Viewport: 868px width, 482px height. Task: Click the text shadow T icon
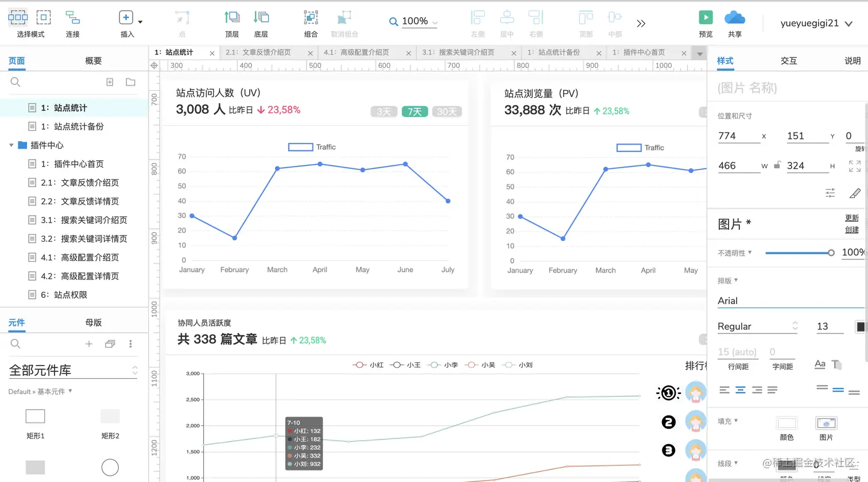(x=836, y=364)
